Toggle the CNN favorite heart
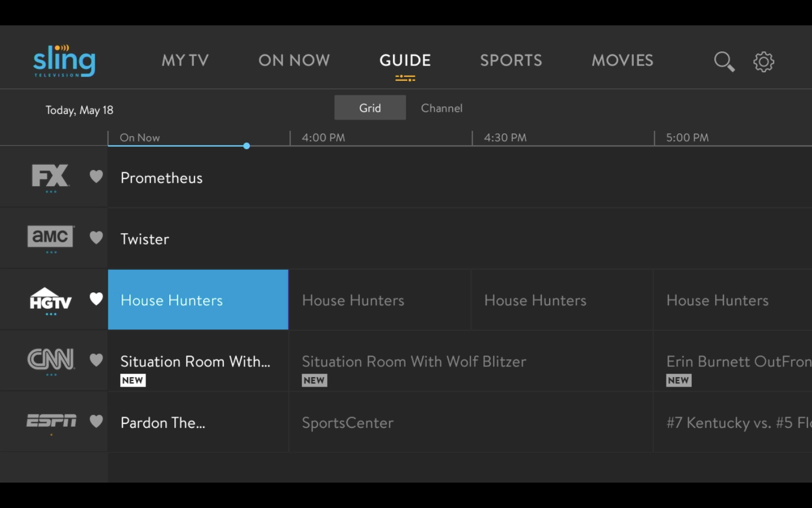 [96, 360]
